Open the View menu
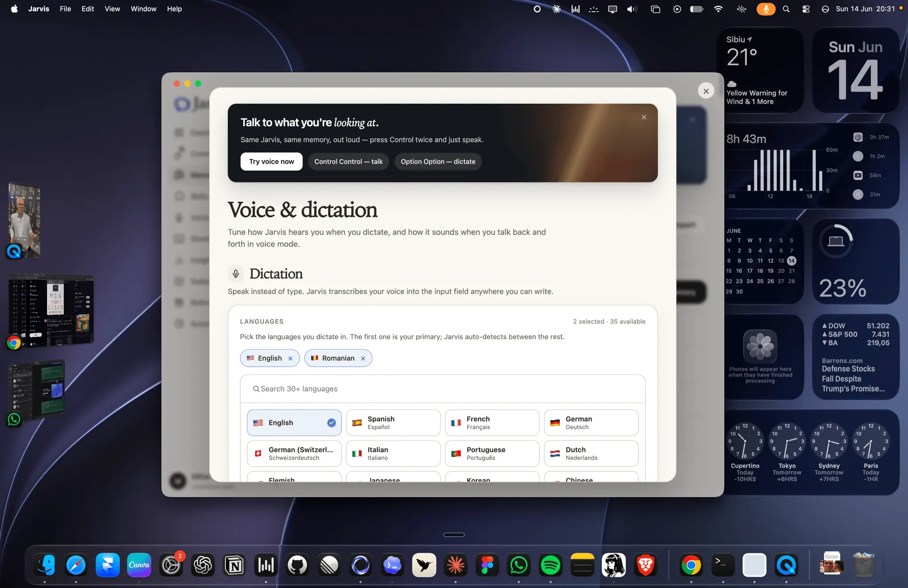The width and height of the screenshot is (908, 588). 112,9
